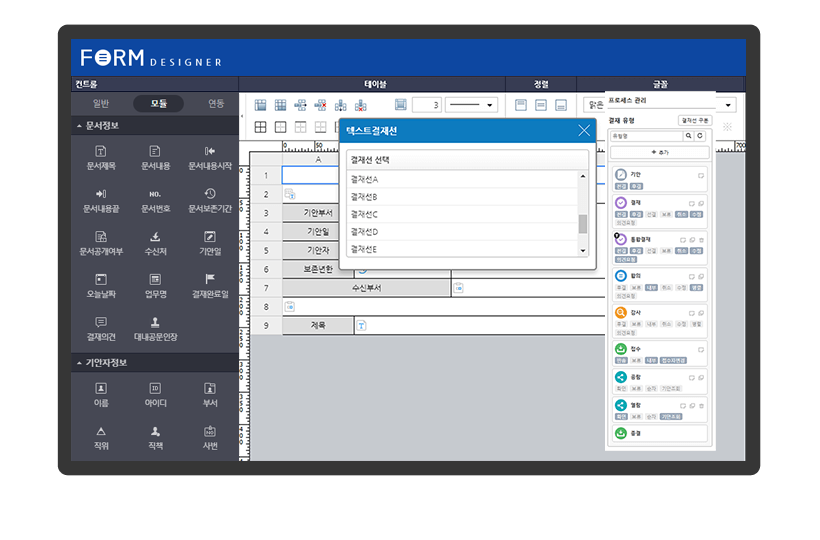
Task: Click the border width field showing 3
Action: [427, 105]
